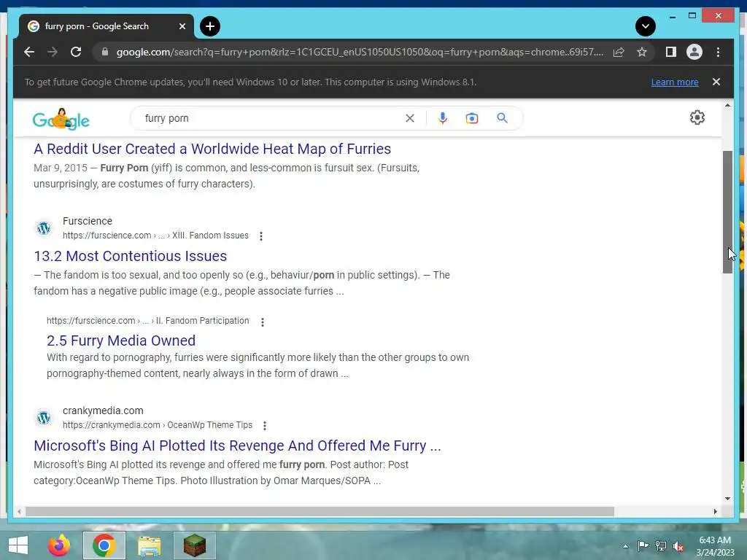Viewport: 747px width, 560px height.
Task: Open Learn more about Chrome updates
Action: click(x=675, y=82)
